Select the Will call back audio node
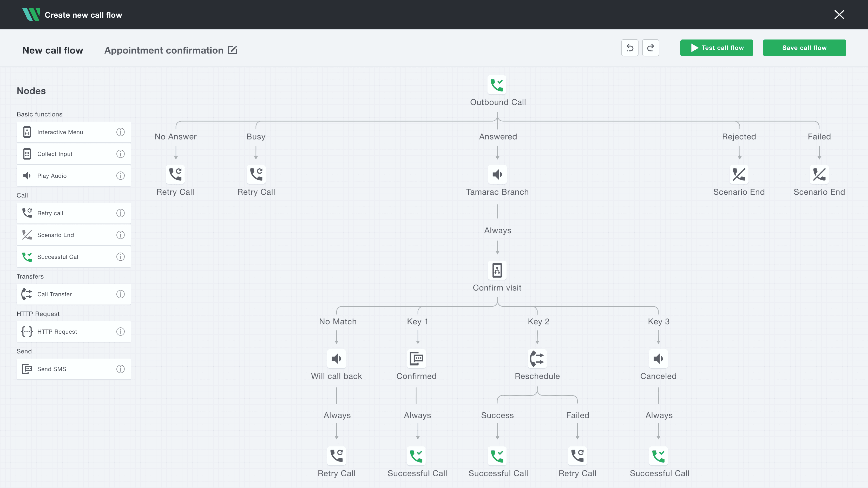The height and width of the screenshot is (488, 868). [336, 359]
